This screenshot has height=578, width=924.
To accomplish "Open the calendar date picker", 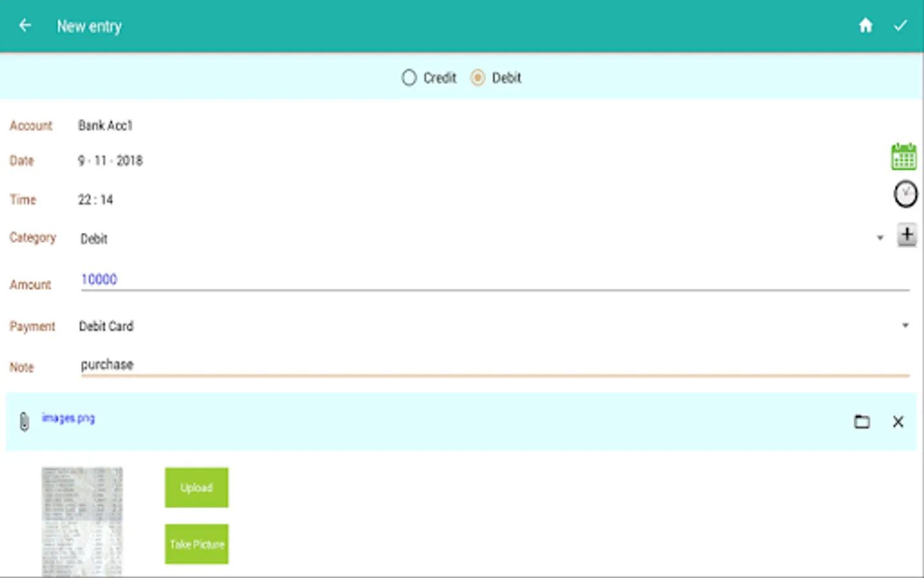I will pyautogui.click(x=905, y=156).
